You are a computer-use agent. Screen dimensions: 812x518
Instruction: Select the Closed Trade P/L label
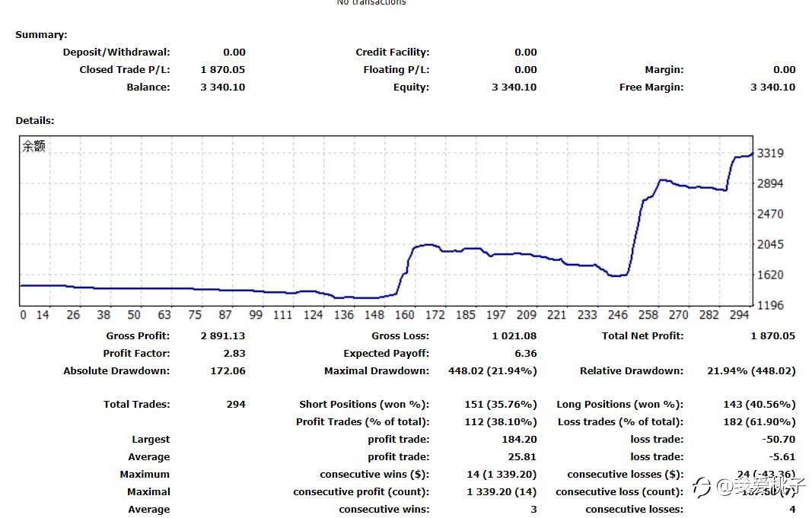click(x=124, y=70)
